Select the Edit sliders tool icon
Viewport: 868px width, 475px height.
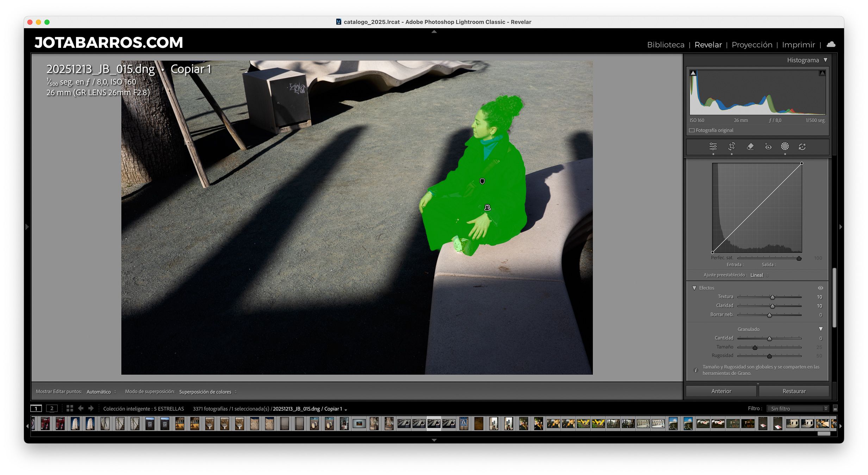point(713,146)
